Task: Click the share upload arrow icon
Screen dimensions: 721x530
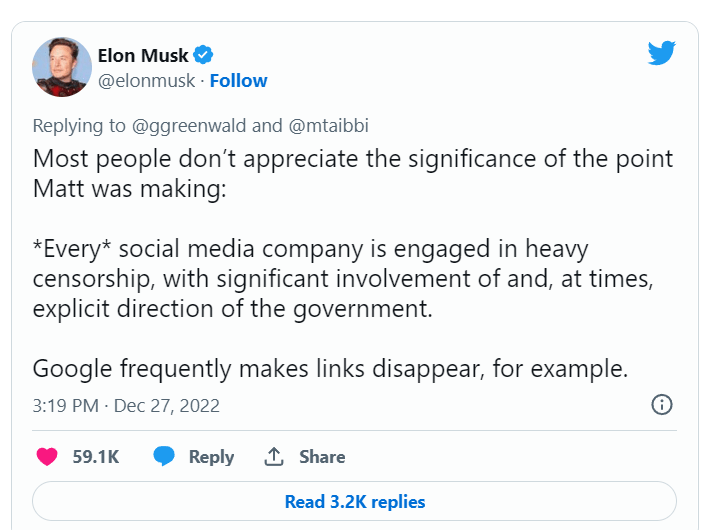Action: click(274, 457)
